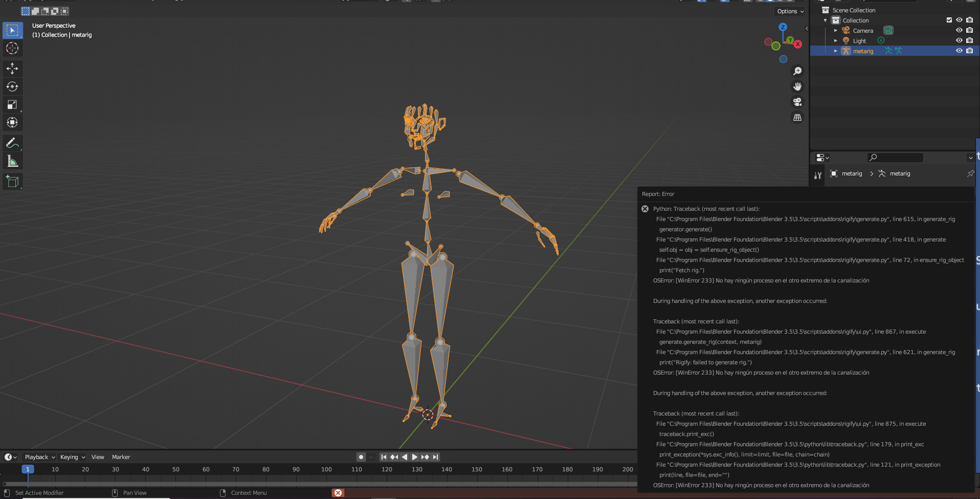Jump to the last frame
This screenshot has width=980, height=499.
pyautogui.click(x=435, y=457)
